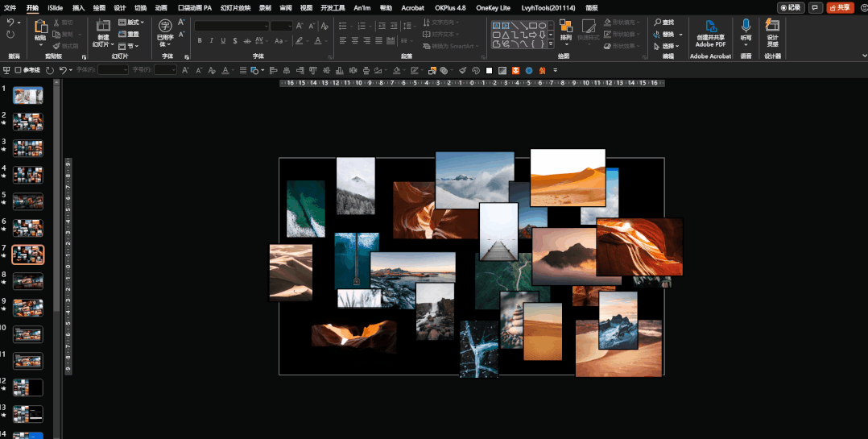Open quick bar 字号 size dropdown
Screen dimensions: 868x439
pos(166,70)
